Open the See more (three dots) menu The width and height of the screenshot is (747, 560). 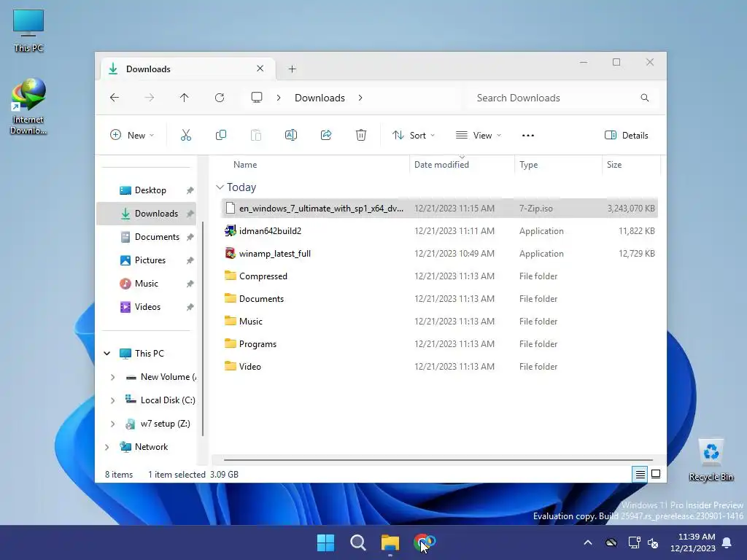click(528, 135)
